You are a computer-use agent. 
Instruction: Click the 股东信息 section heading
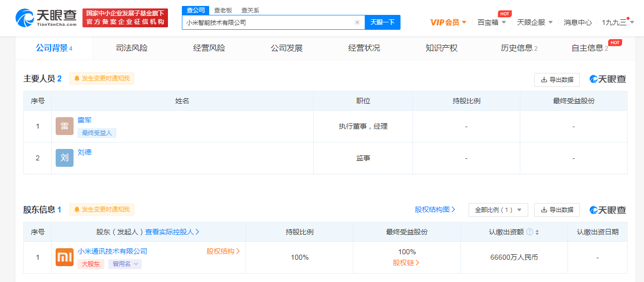click(39, 210)
